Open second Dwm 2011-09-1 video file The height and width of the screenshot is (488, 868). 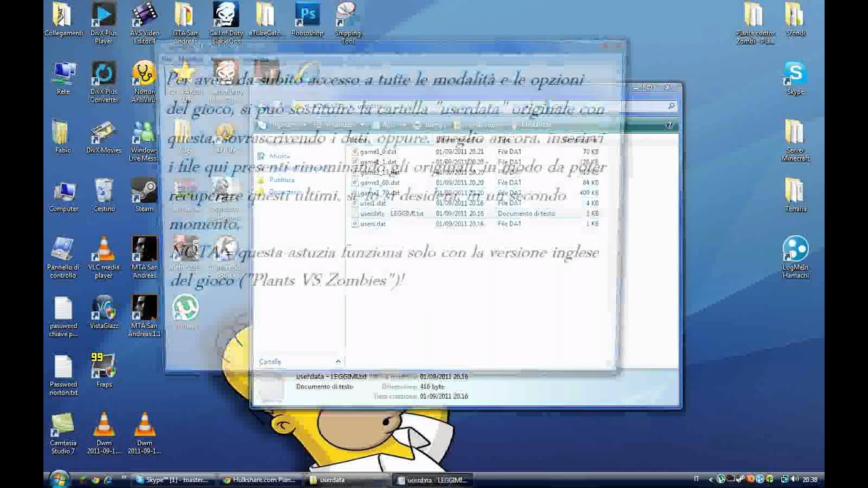tap(144, 434)
